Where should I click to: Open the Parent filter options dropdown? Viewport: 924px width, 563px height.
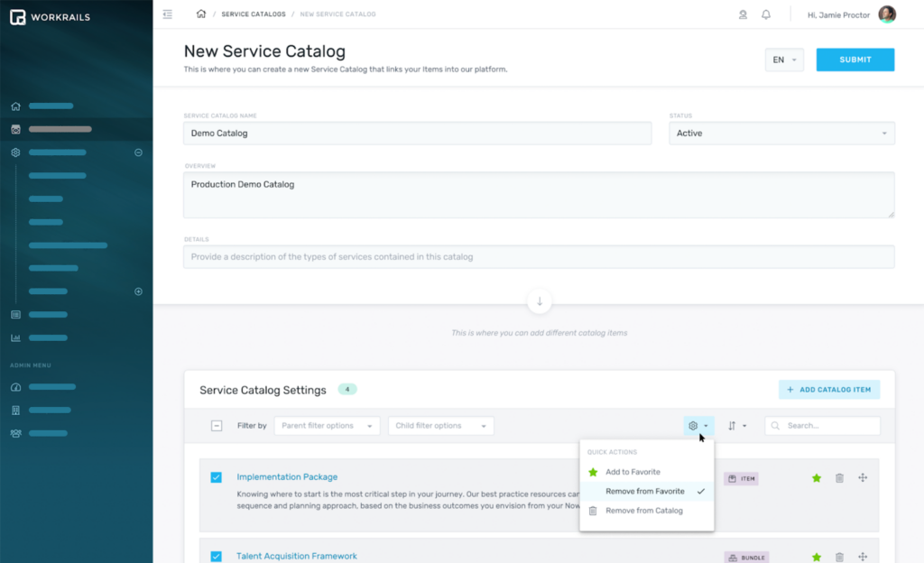click(327, 425)
